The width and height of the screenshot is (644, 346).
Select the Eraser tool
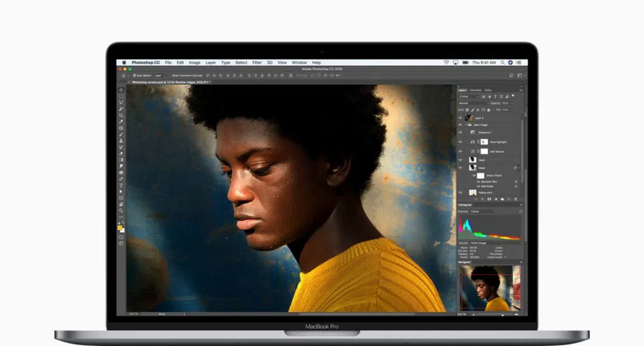[121, 154]
